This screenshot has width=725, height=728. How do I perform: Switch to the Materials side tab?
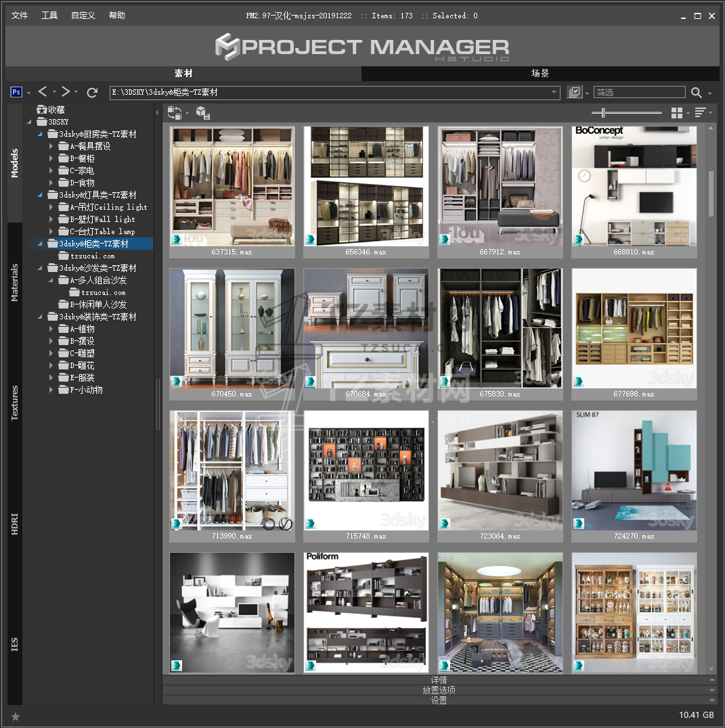click(x=15, y=283)
